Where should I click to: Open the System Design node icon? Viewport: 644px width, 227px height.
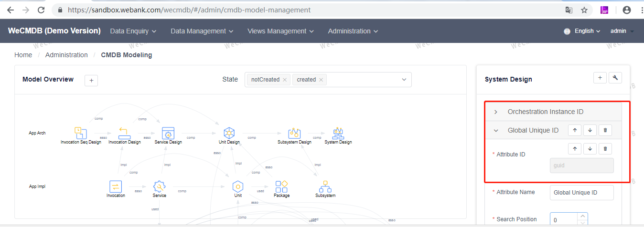coord(338,133)
